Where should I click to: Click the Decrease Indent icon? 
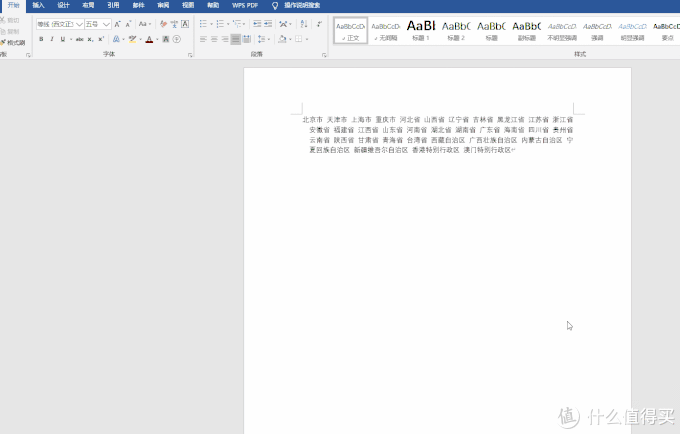(x=257, y=24)
